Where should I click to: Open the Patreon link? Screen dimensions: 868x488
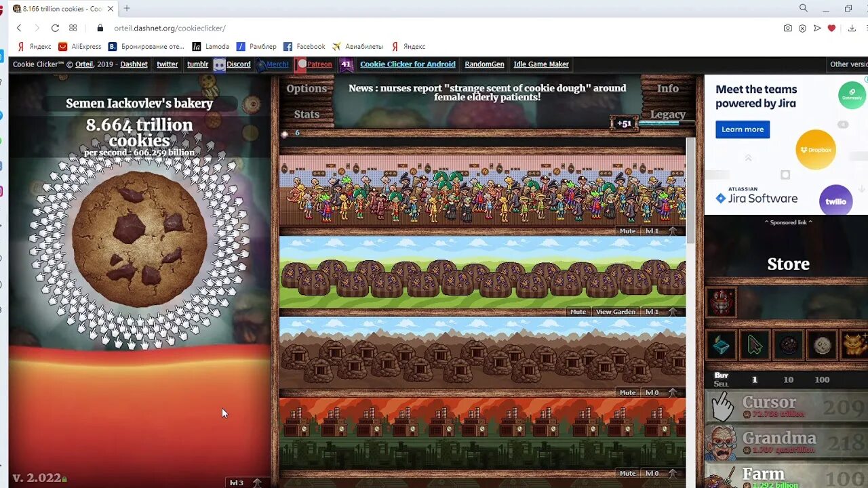[x=315, y=64]
